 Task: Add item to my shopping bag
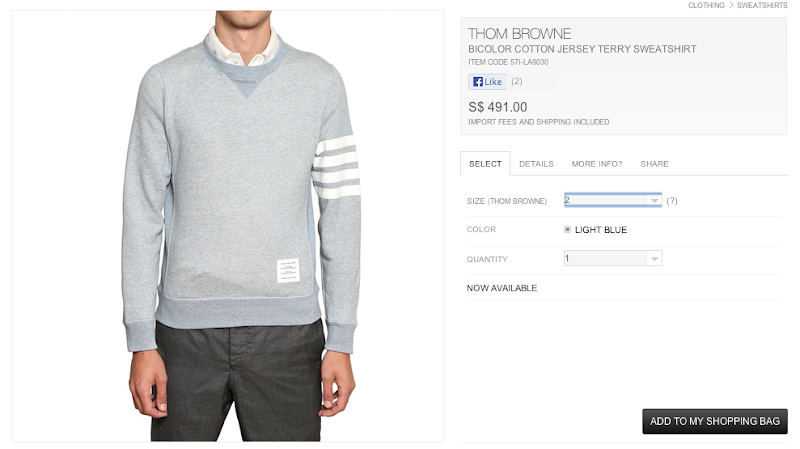(714, 421)
